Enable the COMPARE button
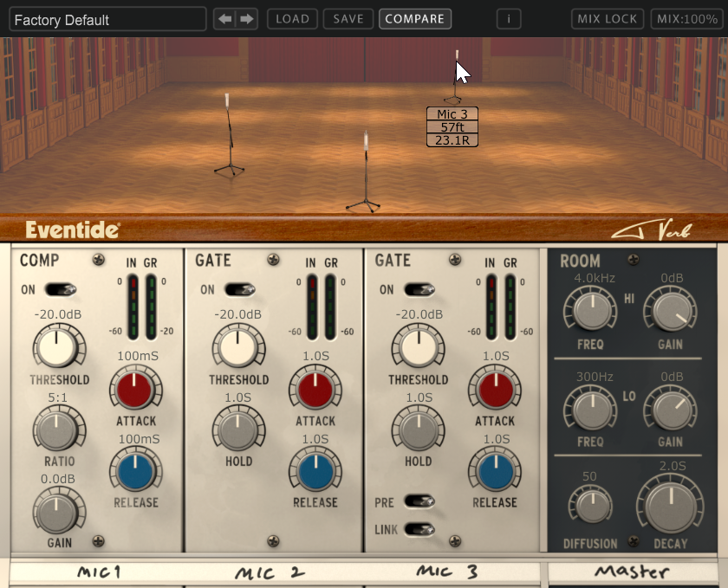This screenshot has height=588, width=728. pyautogui.click(x=414, y=18)
